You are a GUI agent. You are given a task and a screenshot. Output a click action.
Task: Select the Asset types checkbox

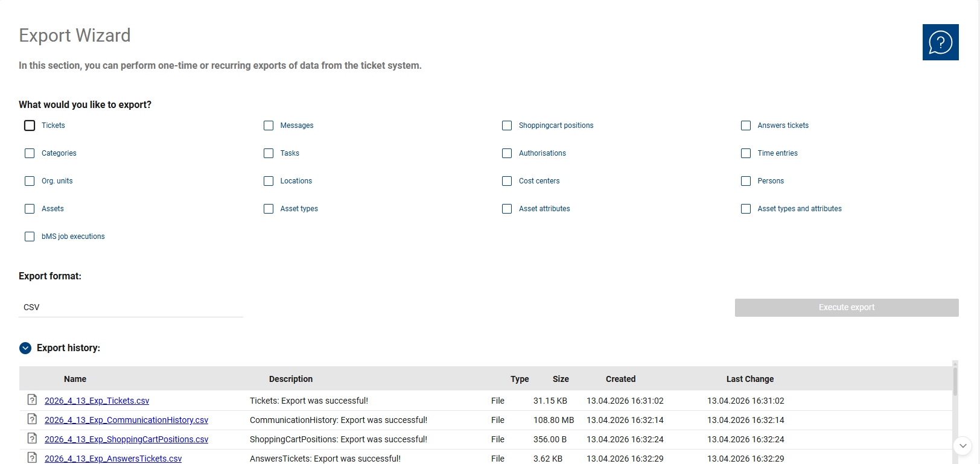click(269, 209)
